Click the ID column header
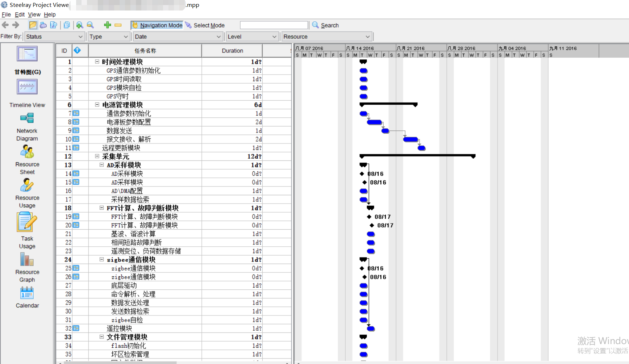Screen dimensions: 629x364 [64, 51]
